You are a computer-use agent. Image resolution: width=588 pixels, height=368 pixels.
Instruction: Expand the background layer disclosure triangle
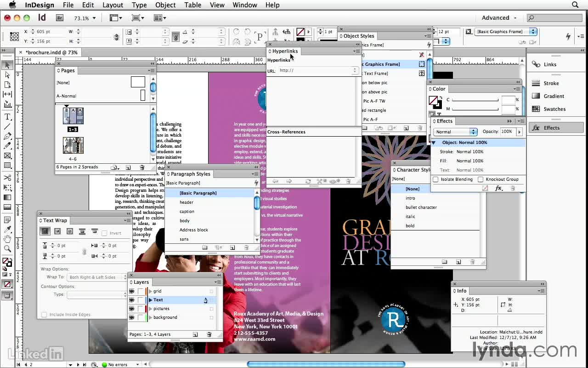coord(150,317)
